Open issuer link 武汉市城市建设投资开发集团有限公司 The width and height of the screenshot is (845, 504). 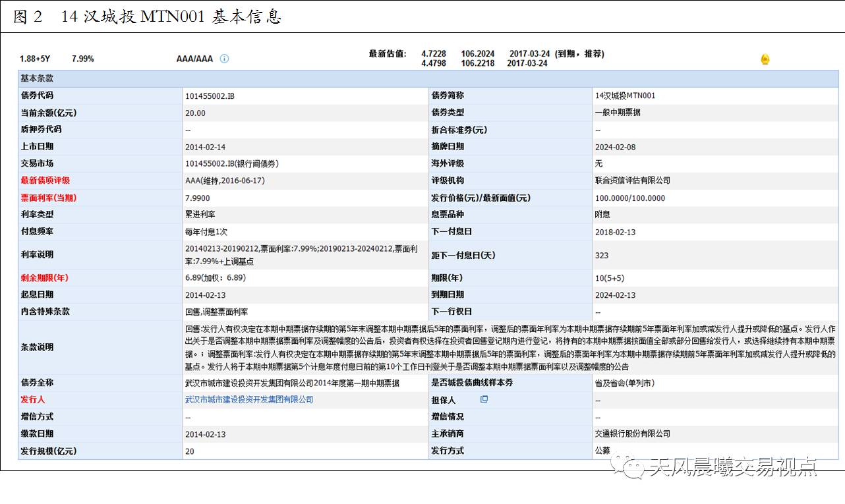point(249,399)
